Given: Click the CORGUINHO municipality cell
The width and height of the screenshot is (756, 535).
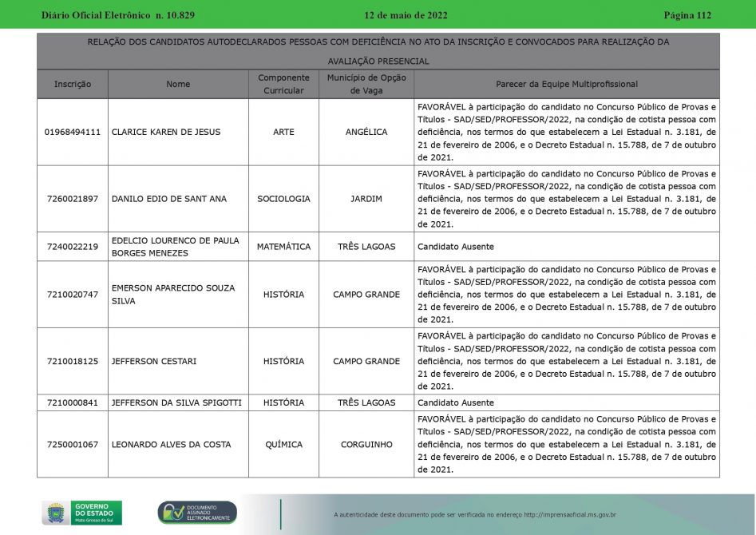Looking at the screenshot, I should pos(366,444).
